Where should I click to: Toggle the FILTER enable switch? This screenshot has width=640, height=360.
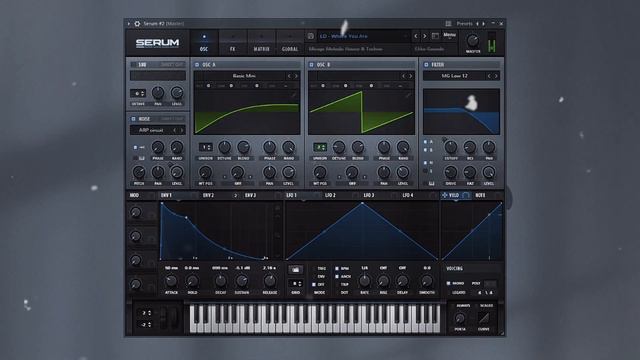426,65
